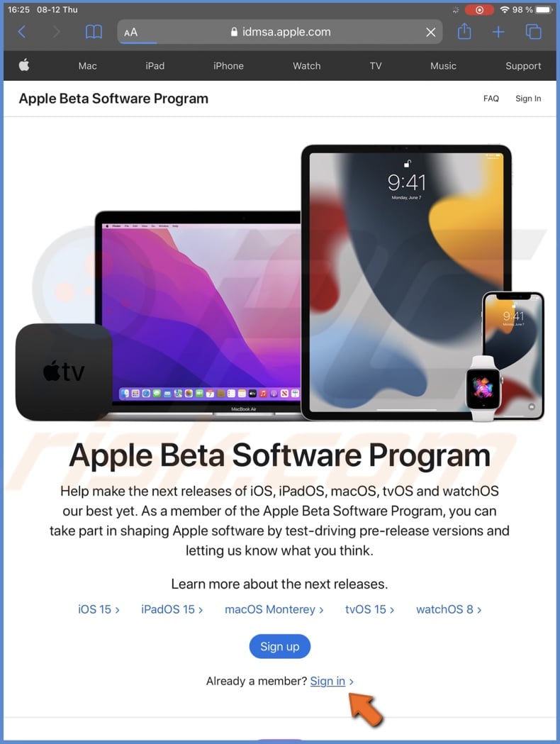Follow the macOS Monterey chevron link
The height and width of the screenshot is (744, 560).
pos(274,609)
